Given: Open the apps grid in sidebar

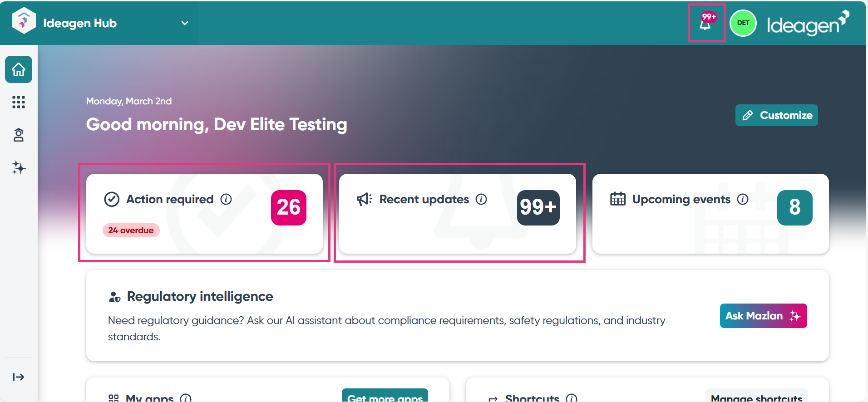Looking at the screenshot, I should click(x=19, y=102).
